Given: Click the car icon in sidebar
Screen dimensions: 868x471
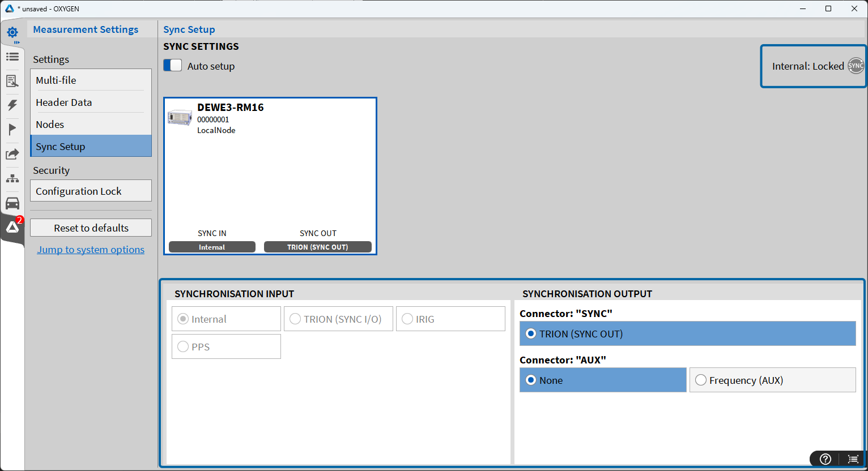Looking at the screenshot, I should pyautogui.click(x=12, y=203).
